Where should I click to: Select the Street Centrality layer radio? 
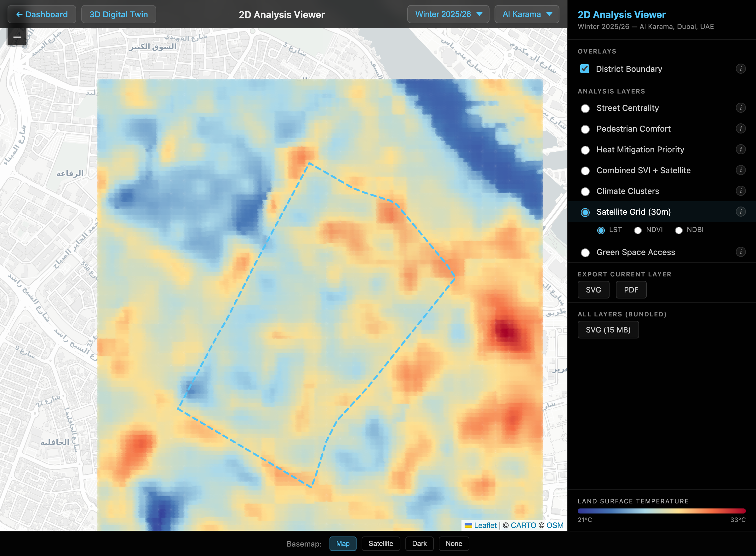coord(585,108)
